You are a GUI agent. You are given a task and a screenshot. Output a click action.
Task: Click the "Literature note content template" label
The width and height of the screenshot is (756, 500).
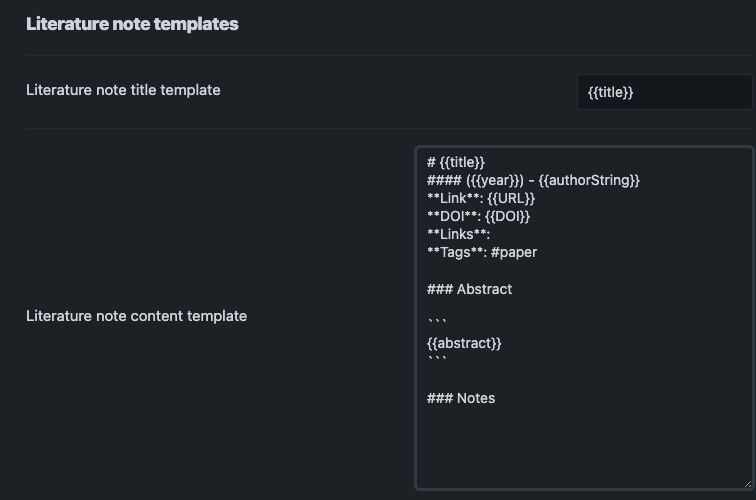136,316
